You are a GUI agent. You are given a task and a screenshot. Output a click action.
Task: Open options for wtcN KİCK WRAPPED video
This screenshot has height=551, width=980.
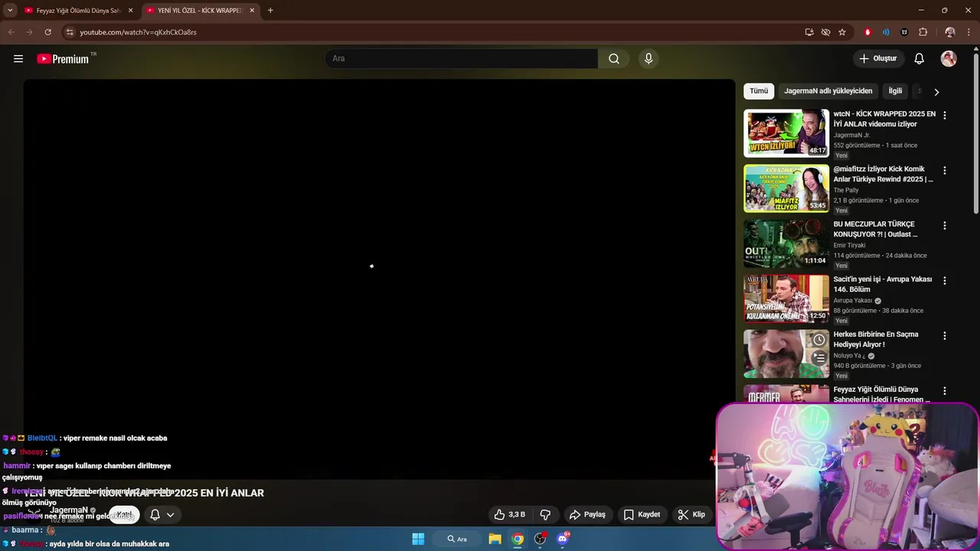pos(945,116)
